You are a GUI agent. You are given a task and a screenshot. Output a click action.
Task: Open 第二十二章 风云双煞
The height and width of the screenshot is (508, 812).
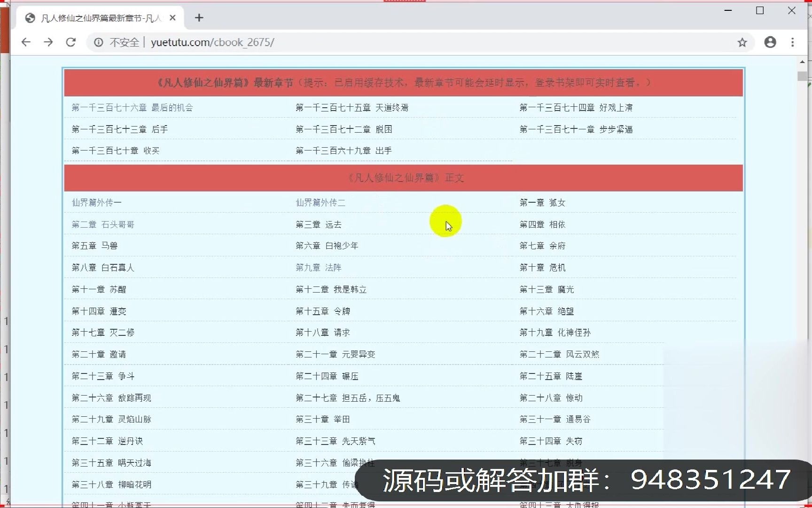click(559, 355)
